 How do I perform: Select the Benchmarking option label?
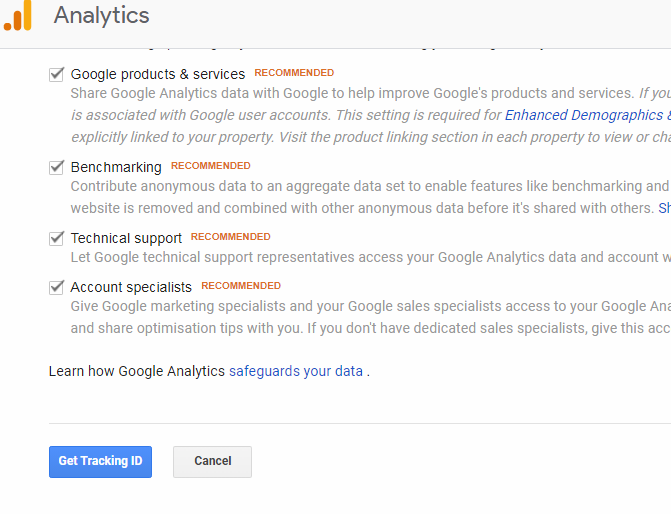click(116, 167)
